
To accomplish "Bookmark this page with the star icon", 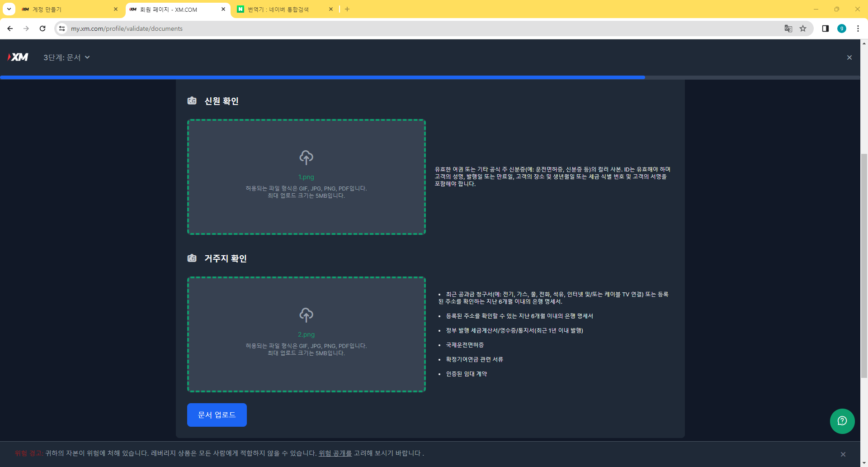I will pyautogui.click(x=803, y=29).
